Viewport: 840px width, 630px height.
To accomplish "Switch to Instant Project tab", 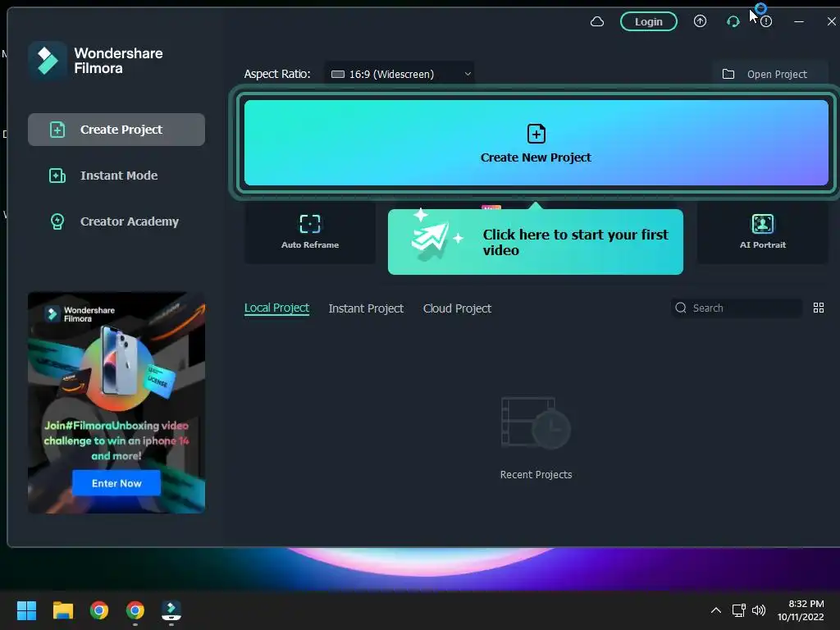I will pyautogui.click(x=366, y=308).
